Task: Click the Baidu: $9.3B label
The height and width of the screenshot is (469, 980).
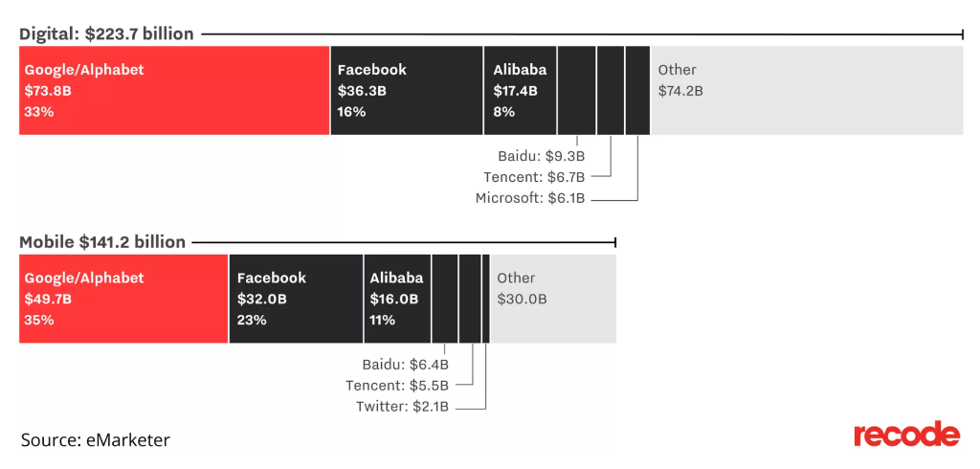Action: tap(542, 155)
